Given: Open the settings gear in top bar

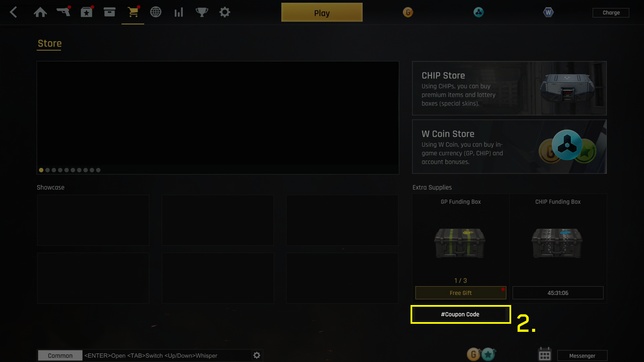Looking at the screenshot, I should tap(225, 12).
